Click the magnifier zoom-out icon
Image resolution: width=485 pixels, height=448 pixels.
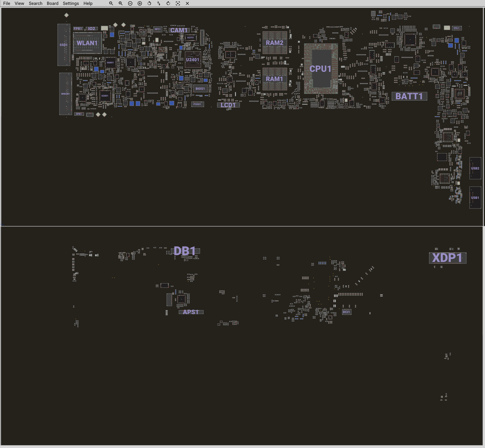pos(111,4)
